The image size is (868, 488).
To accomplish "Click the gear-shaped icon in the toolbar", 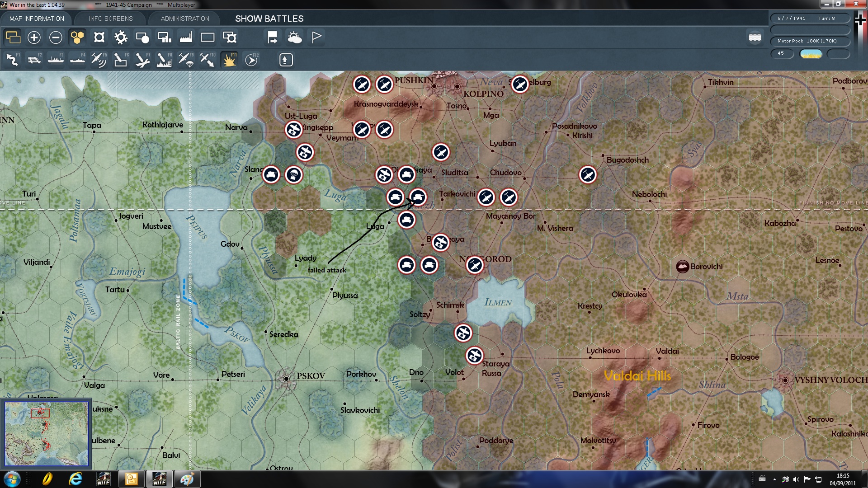I will (x=121, y=37).
